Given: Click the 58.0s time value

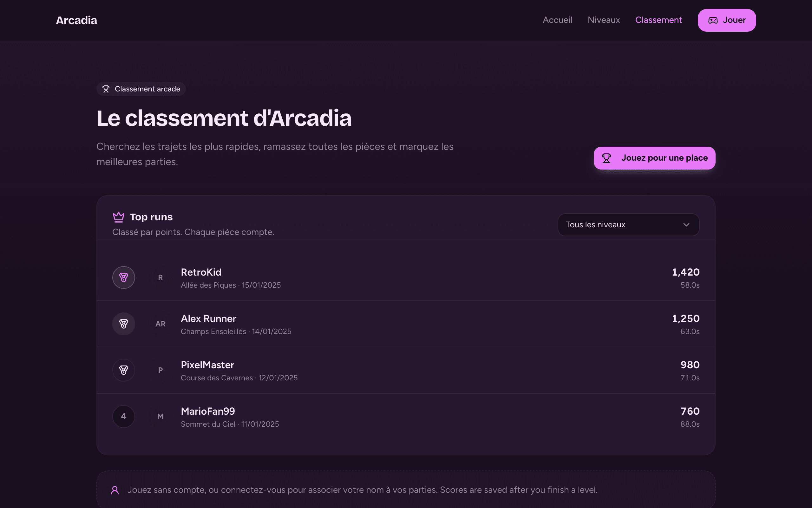Looking at the screenshot, I should click(x=690, y=285).
